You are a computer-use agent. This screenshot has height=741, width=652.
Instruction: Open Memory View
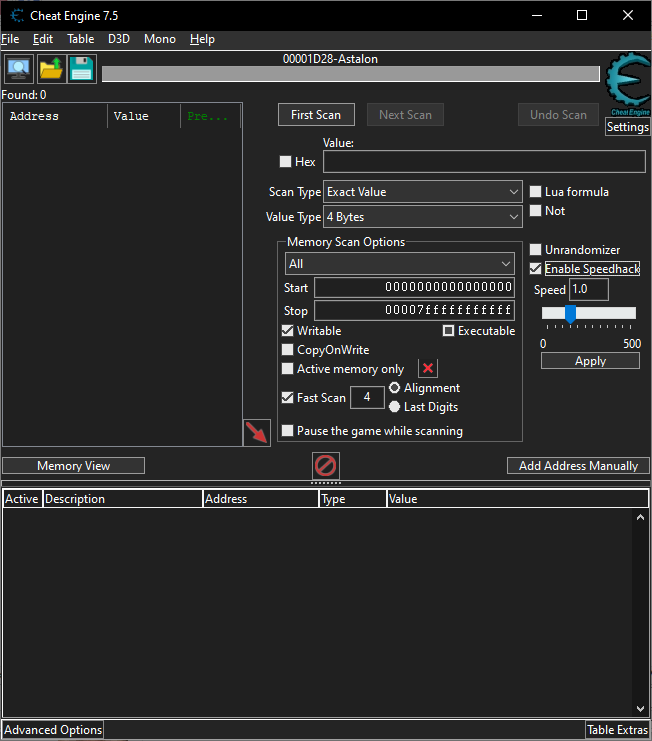[x=74, y=465]
